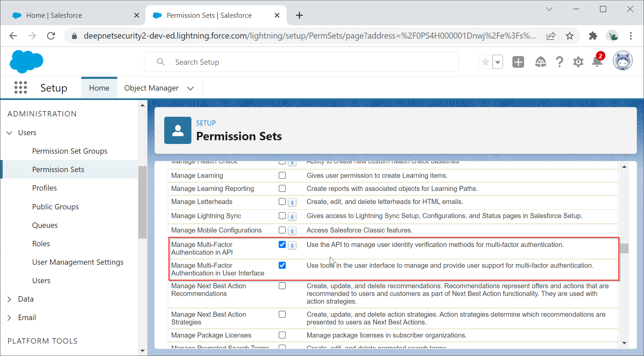Open Profiles in the sidebar
This screenshot has height=356, width=644.
pyautogui.click(x=44, y=188)
